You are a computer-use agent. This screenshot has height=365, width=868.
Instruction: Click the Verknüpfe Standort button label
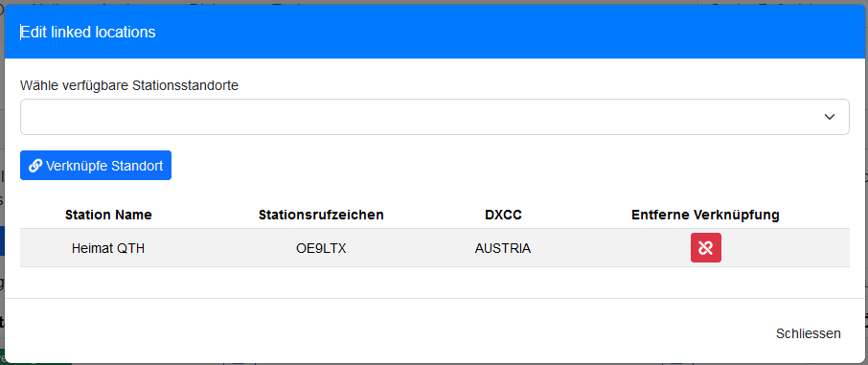104,166
